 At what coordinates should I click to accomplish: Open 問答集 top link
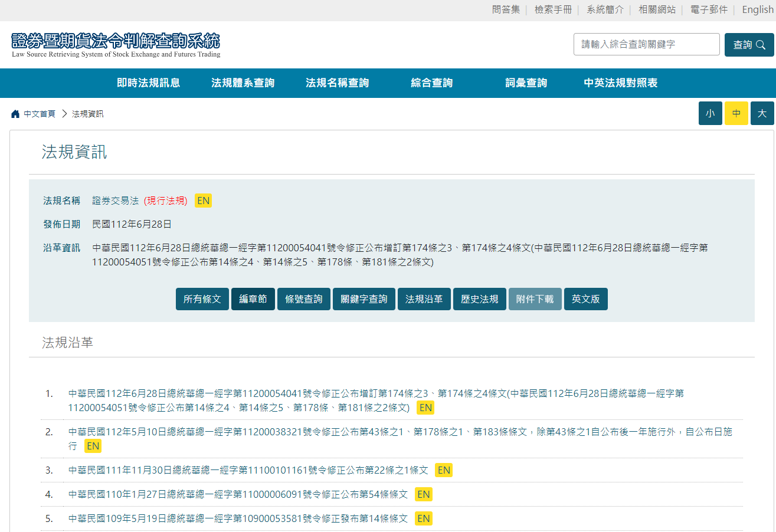pyautogui.click(x=506, y=9)
